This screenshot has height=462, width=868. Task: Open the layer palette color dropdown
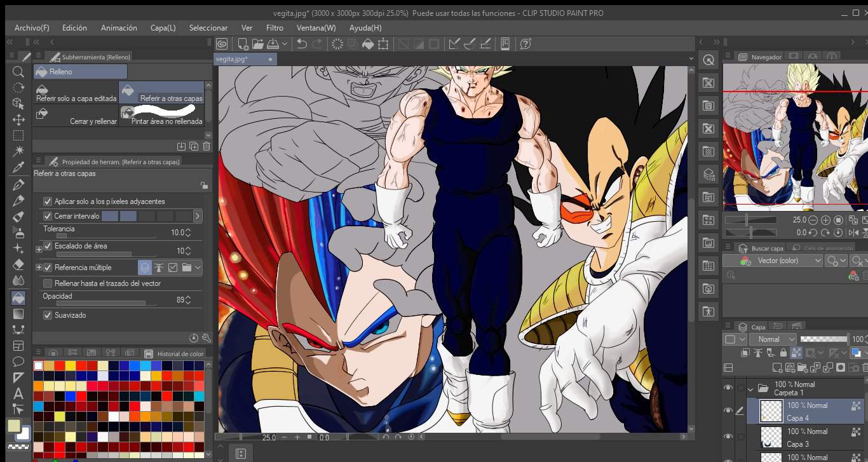pos(734,339)
